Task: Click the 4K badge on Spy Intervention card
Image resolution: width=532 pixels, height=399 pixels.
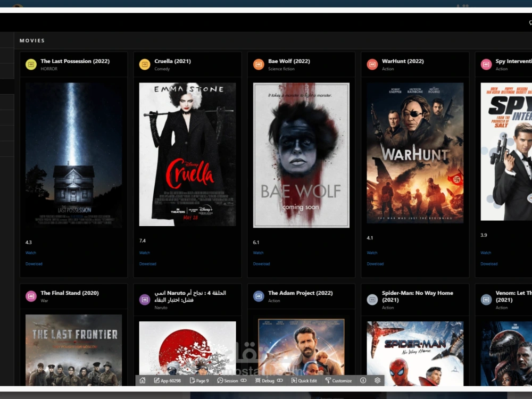Action: click(486, 64)
